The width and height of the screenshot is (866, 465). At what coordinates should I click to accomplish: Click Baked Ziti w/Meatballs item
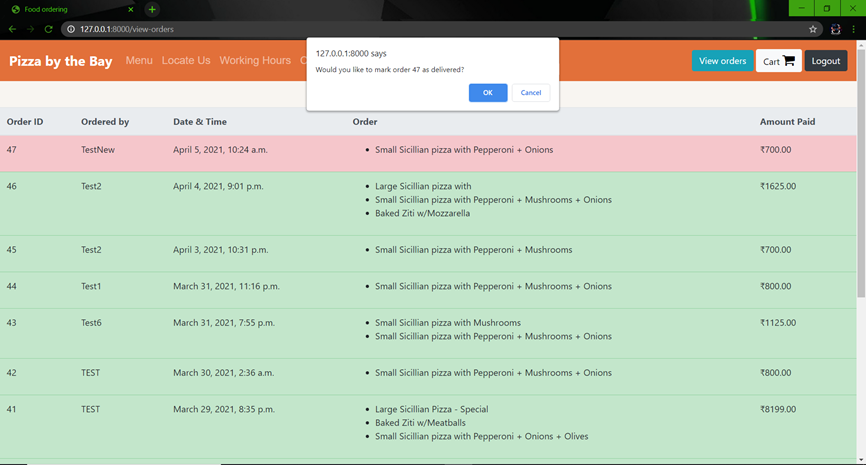coord(420,422)
